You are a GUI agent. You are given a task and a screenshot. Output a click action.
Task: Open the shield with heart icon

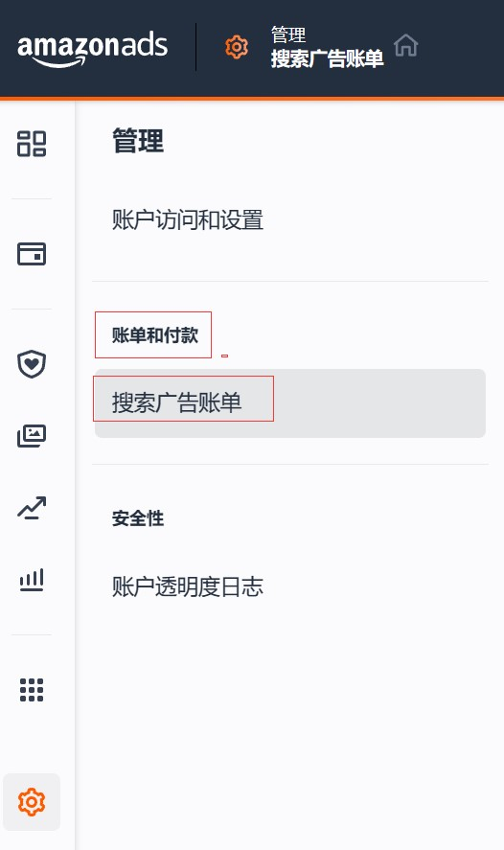point(32,364)
